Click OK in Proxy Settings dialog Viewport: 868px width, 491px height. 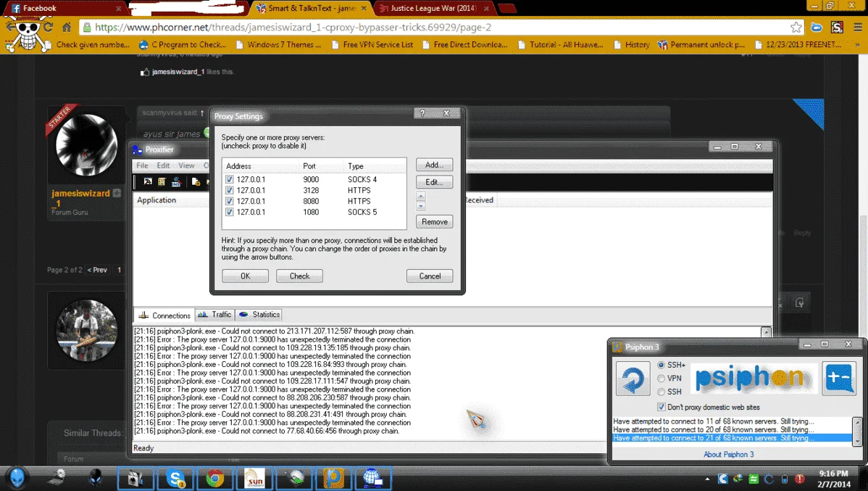point(245,276)
